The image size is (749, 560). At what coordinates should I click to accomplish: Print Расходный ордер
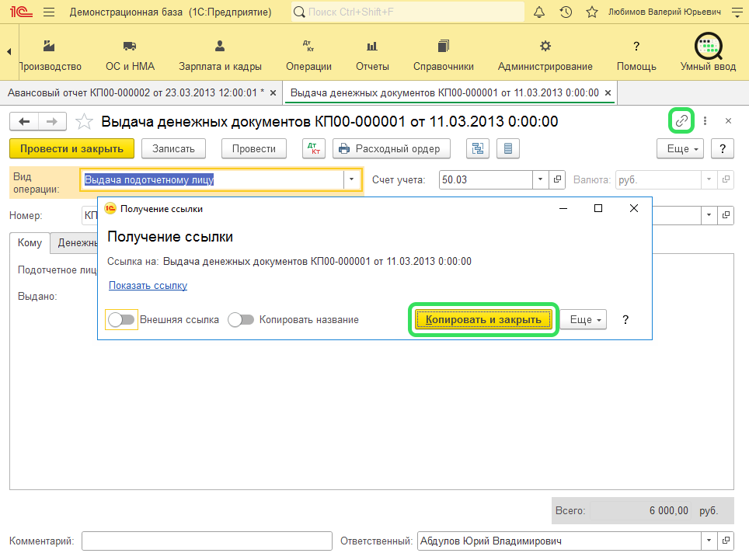(x=392, y=148)
